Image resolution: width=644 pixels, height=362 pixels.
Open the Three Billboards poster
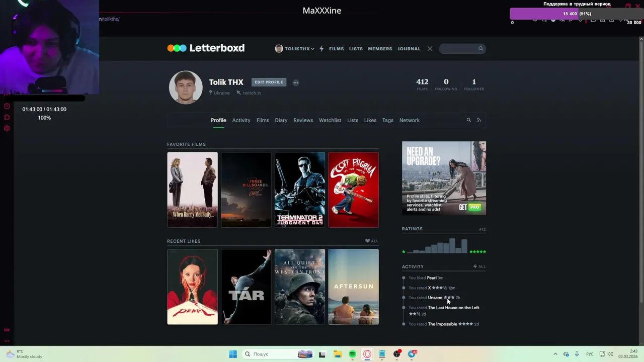(x=246, y=190)
